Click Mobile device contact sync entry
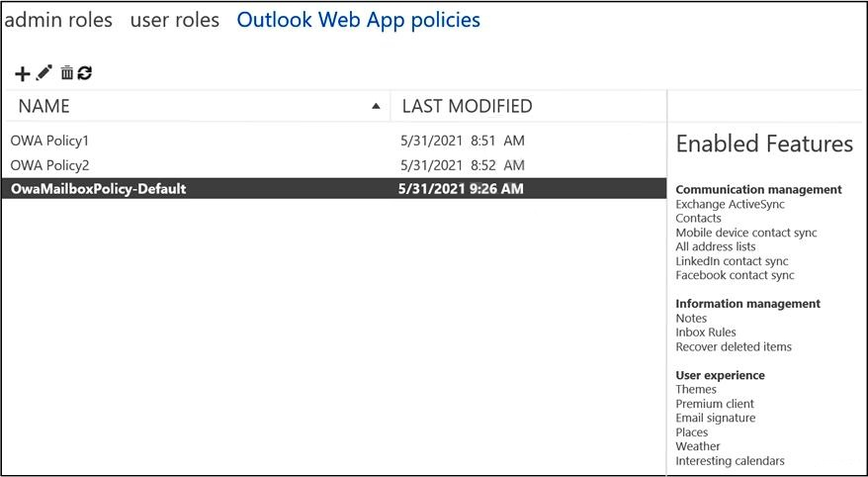This screenshot has width=868, height=477. pos(745,233)
